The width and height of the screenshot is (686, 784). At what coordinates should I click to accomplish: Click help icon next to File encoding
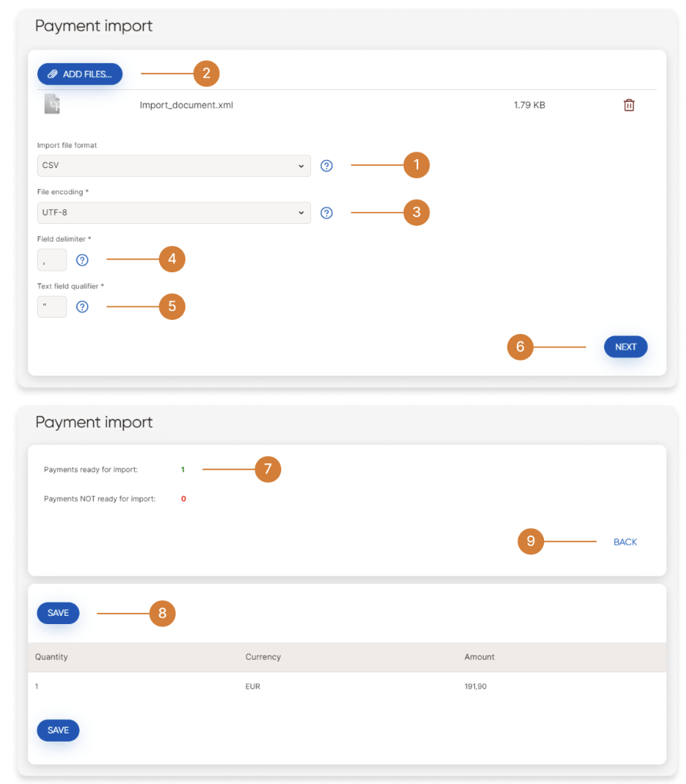326,213
